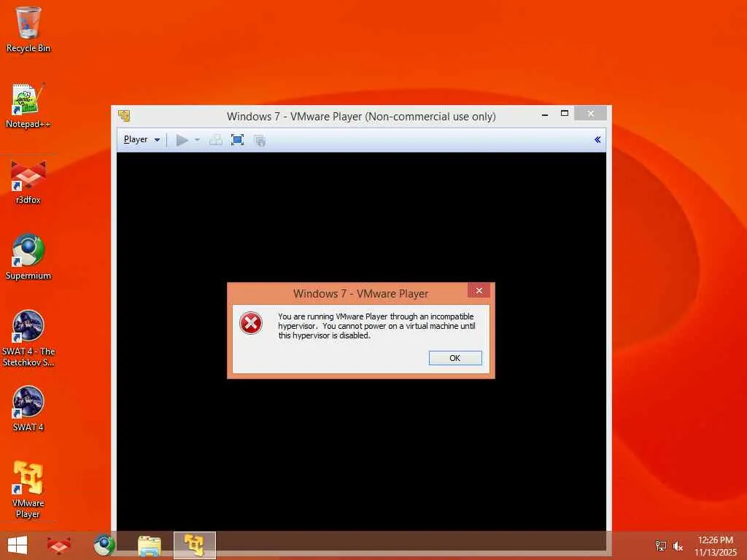Open Supermium from the taskbar
747x560 pixels.
104,545
